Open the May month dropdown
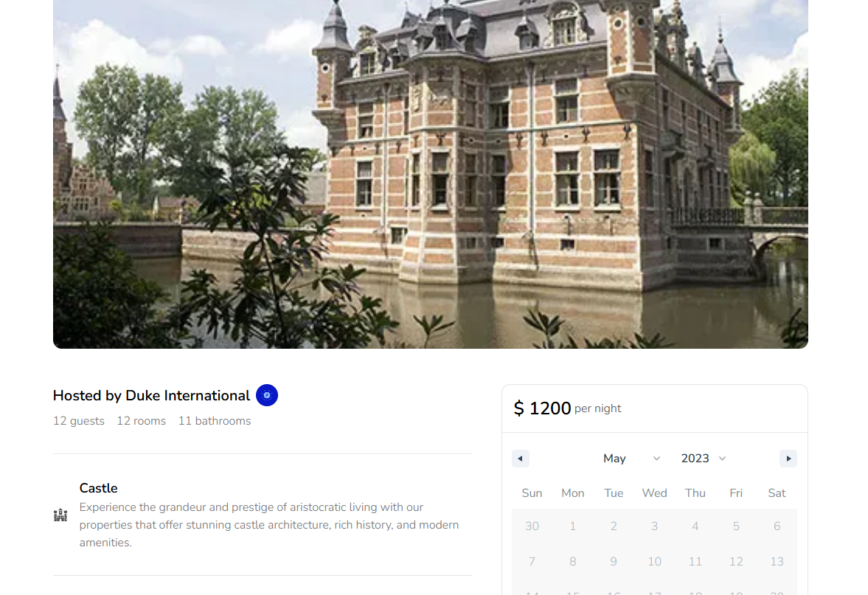The width and height of the screenshot is (868, 595). click(631, 459)
